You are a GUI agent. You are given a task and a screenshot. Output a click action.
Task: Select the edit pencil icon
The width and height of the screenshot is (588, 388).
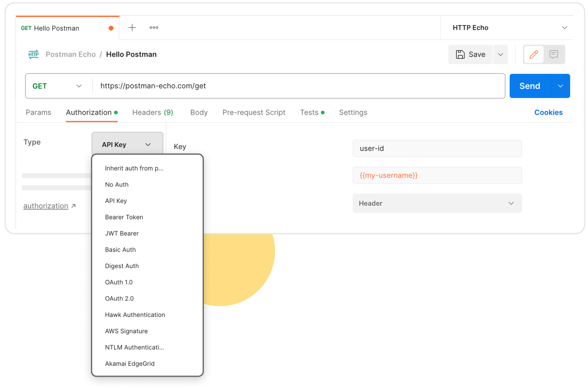coord(533,54)
